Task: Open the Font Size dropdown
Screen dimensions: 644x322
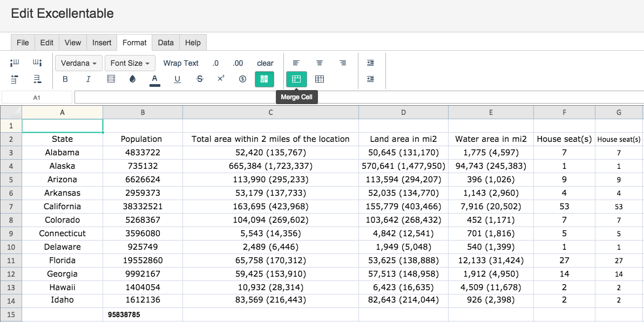Action: pyautogui.click(x=130, y=63)
